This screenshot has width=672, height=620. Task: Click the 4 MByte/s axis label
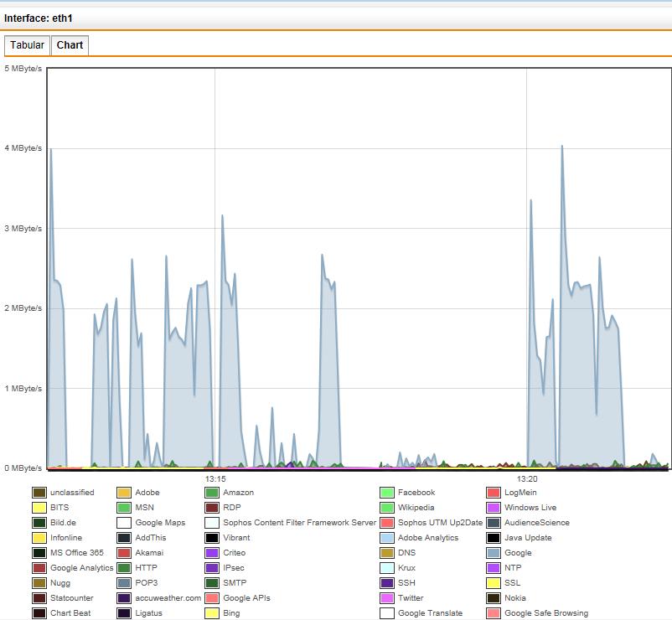pyautogui.click(x=23, y=148)
